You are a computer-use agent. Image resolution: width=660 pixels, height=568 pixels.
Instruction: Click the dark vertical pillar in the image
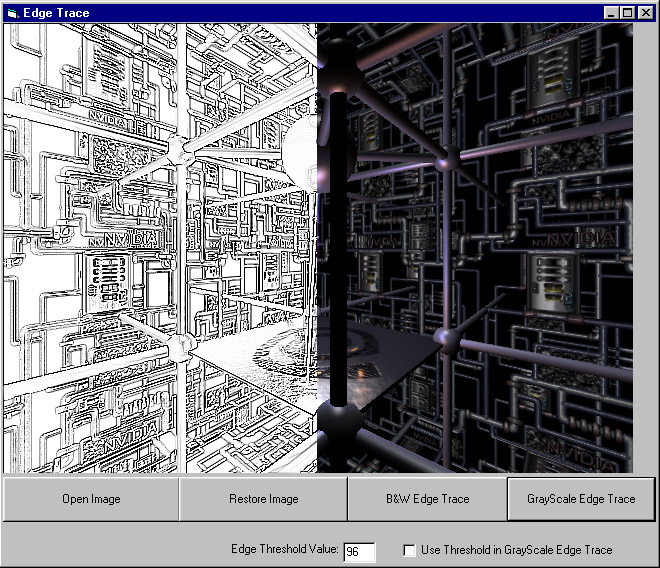coord(338,250)
